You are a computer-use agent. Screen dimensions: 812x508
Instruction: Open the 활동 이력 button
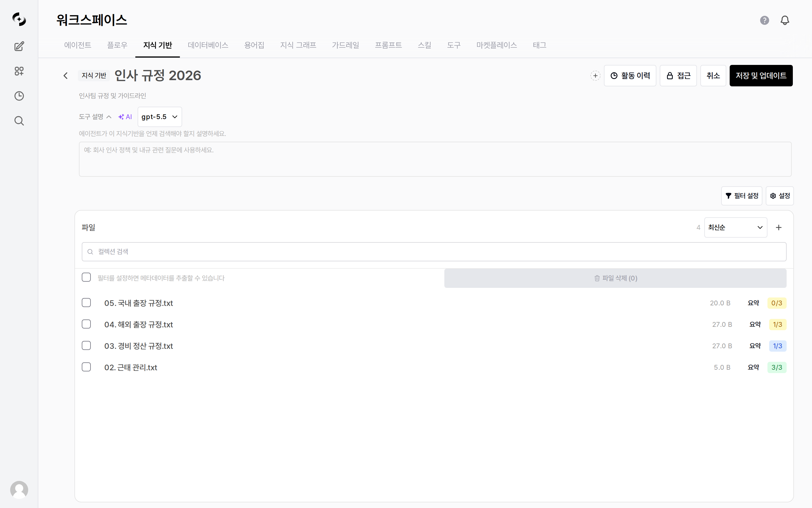click(x=630, y=76)
